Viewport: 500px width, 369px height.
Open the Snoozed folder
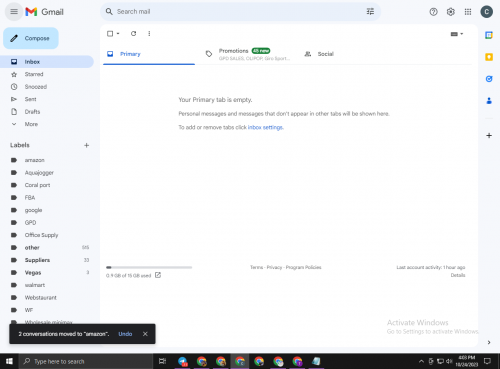(x=47, y=87)
